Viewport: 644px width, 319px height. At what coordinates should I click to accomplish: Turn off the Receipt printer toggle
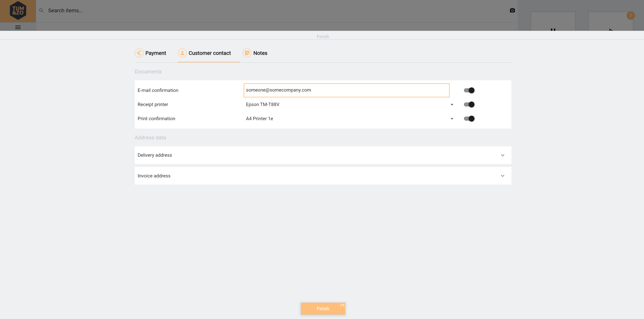click(x=469, y=105)
